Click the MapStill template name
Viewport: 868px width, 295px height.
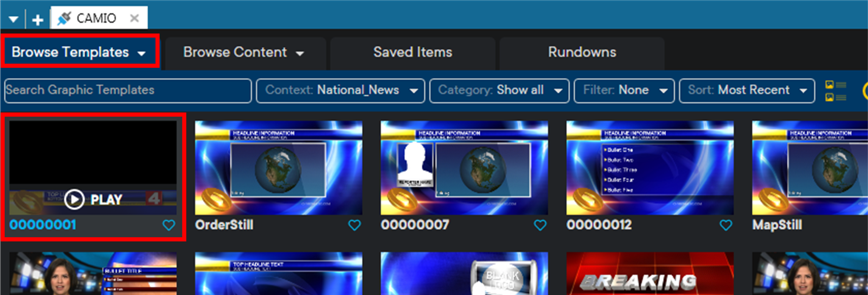[777, 225]
